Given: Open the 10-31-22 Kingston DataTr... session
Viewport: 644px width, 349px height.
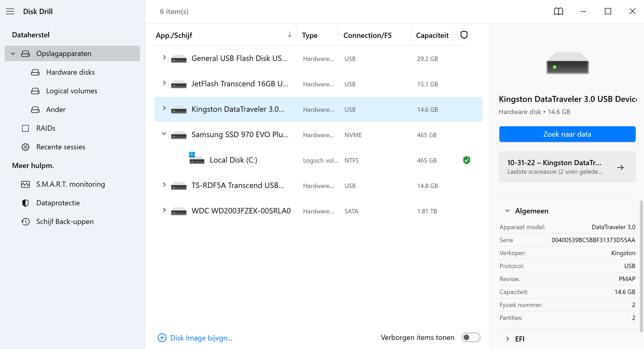Looking at the screenshot, I should coord(567,167).
